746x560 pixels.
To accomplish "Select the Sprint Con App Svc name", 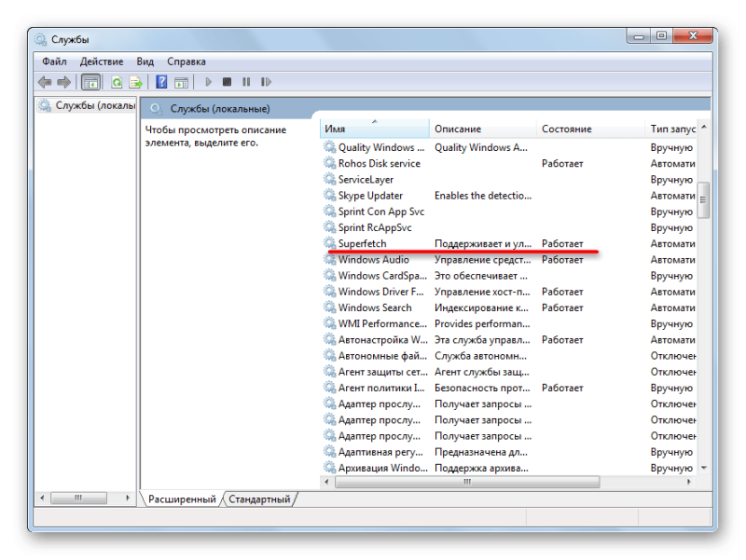I will pyautogui.click(x=381, y=212).
